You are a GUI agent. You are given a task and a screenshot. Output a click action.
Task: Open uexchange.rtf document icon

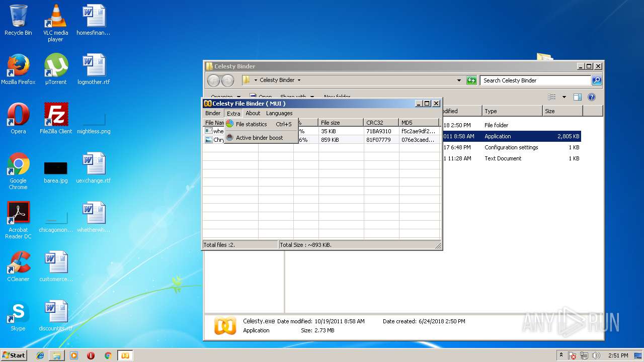coord(94,167)
